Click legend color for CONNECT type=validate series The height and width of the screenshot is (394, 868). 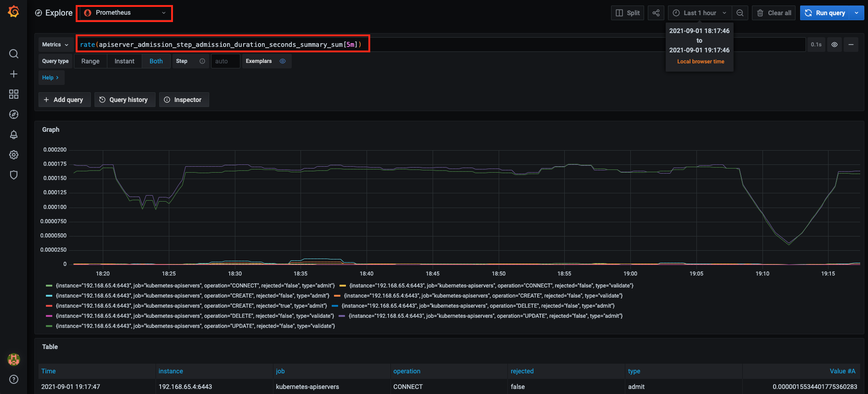click(343, 286)
